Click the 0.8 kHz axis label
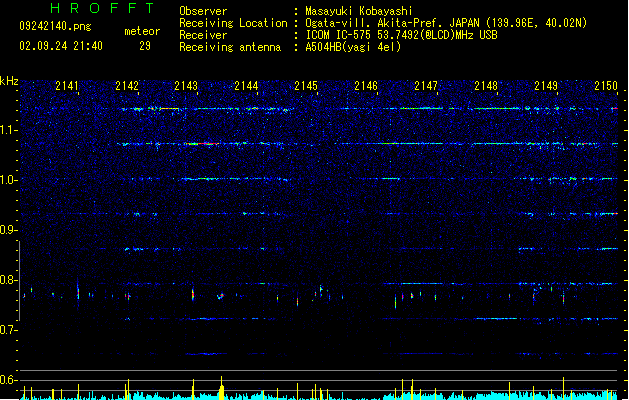 (8, 280)
